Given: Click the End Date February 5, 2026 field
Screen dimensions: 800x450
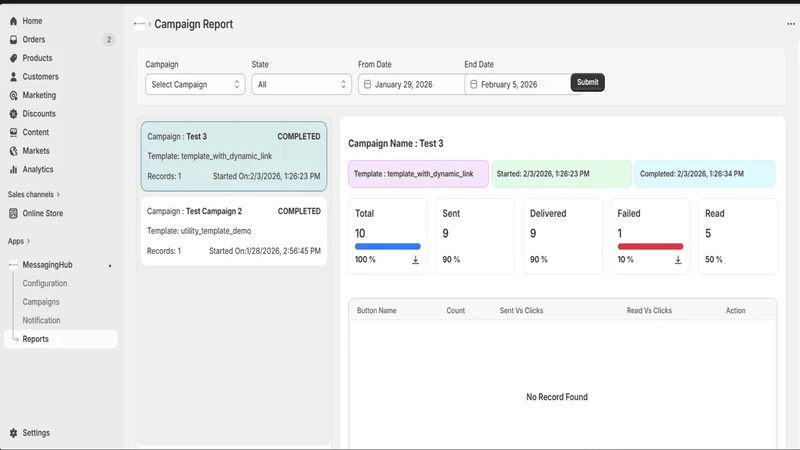Looking at the screenshot, I should tap(517, 84).
